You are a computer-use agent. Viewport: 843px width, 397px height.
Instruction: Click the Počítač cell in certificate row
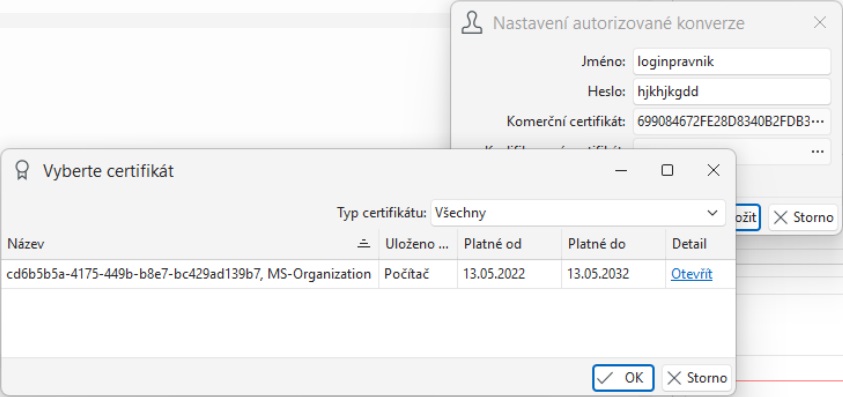(418, 274)
